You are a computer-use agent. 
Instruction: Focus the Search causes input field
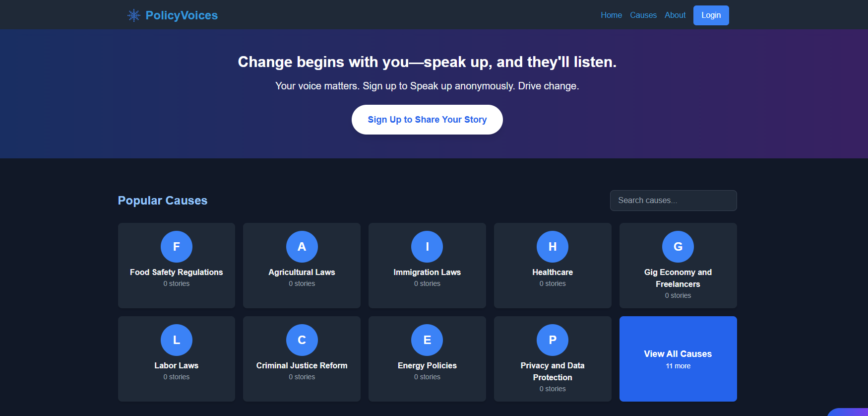tap(673, 201)
